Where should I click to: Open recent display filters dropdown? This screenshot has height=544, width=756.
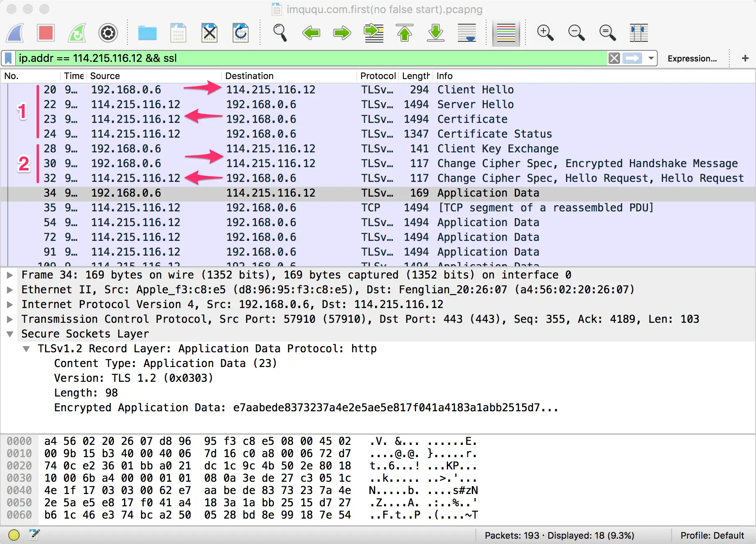coord(651,58)
